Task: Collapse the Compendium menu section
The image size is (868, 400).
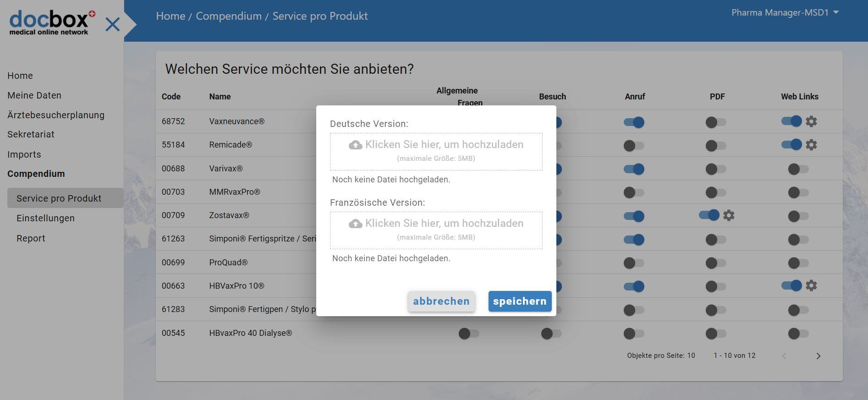Action: [36, 174]
